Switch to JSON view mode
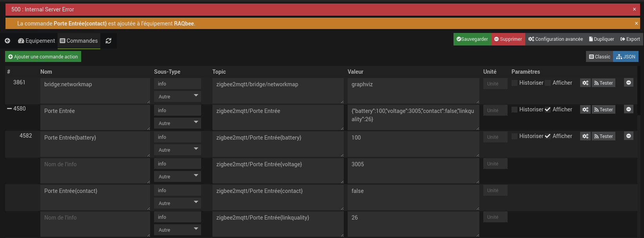Screen dimensions: 644x238 point(626,57)
